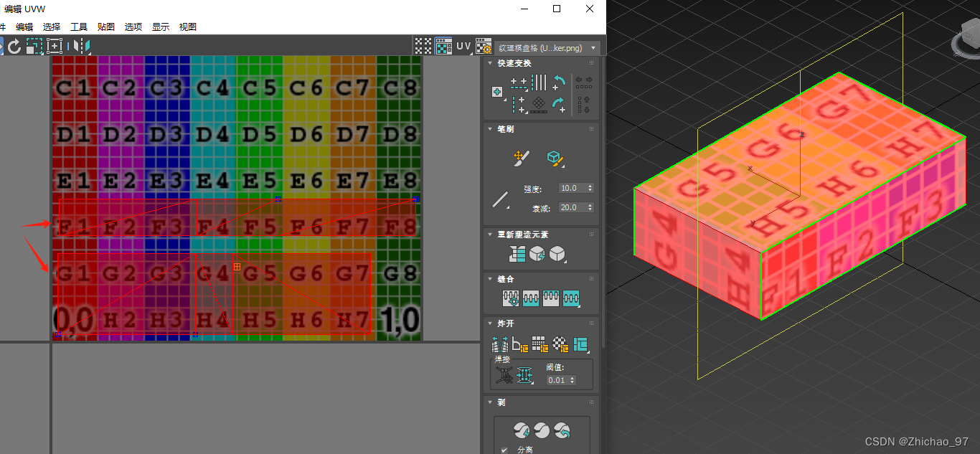Image resolution: width=980 pixels, height=454 pixels.
Task: Click Align Vertically in Place icon
Action: (519, 105)
